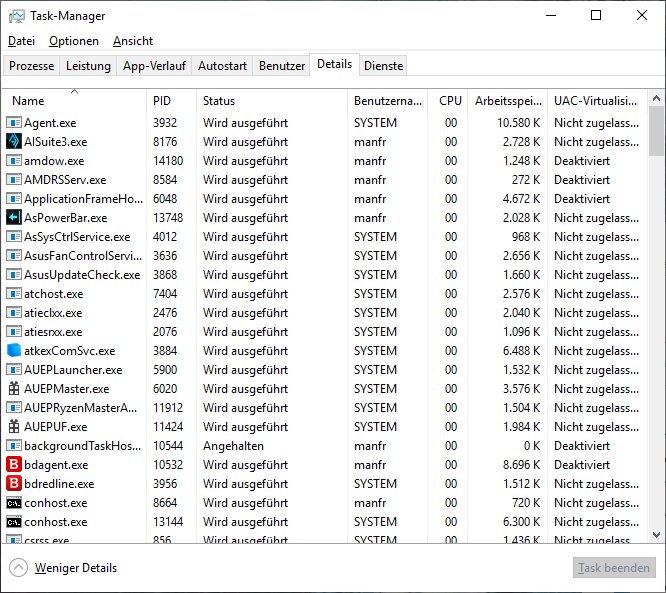The image size is (666, 593).
Task: Click memory value 10.580 K
Action: [519, 123]
